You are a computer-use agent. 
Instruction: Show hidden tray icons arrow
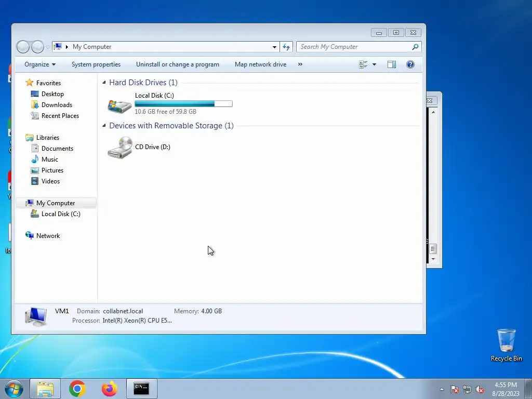click(x=442, y=389)
